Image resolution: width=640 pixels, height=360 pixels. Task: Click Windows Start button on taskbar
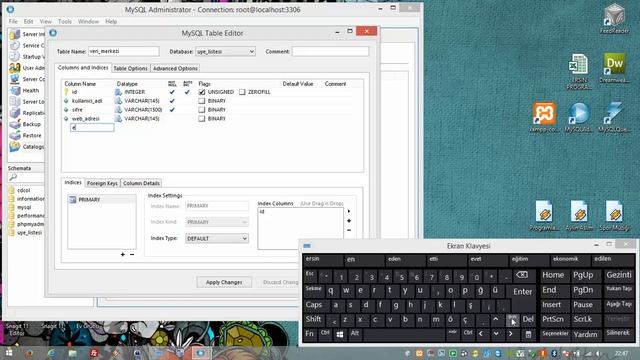click(8, 353)
